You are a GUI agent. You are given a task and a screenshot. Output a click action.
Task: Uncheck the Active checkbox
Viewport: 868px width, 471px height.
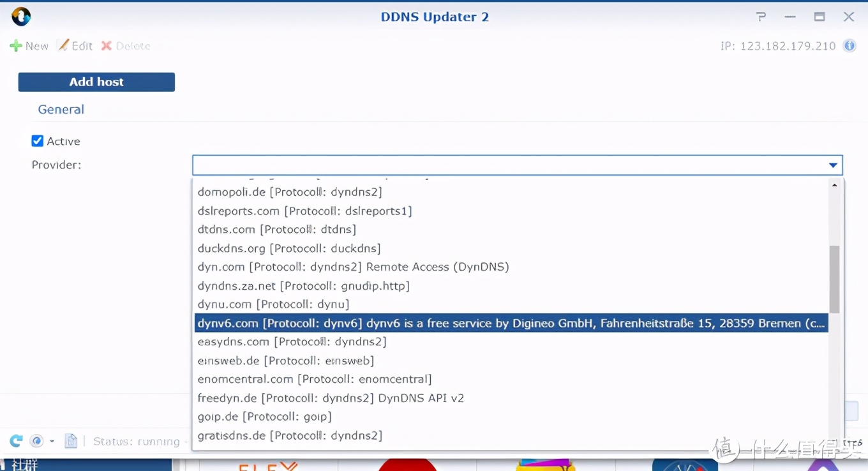point(38,141)
